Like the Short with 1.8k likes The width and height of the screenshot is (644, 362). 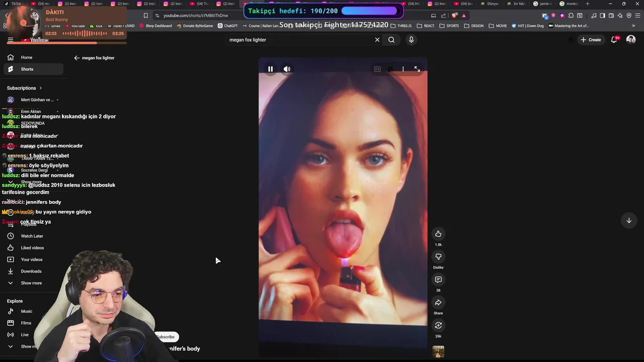coord(438,234)
